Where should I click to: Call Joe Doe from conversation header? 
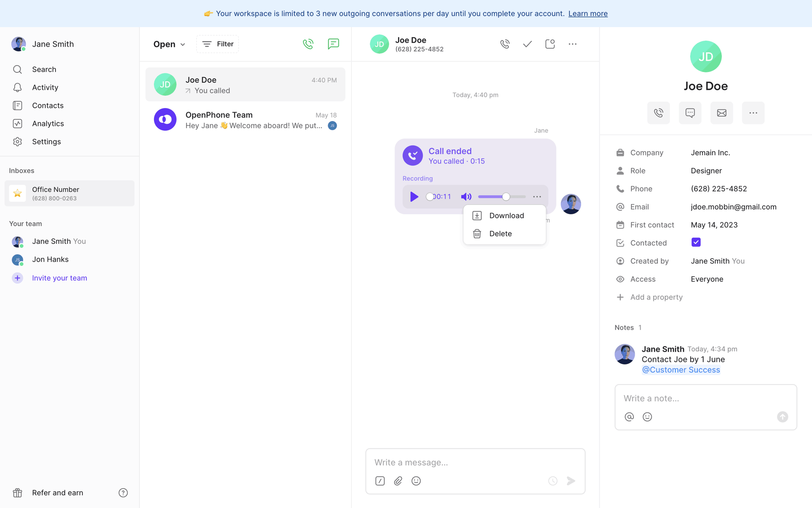[x=505, y=44]
